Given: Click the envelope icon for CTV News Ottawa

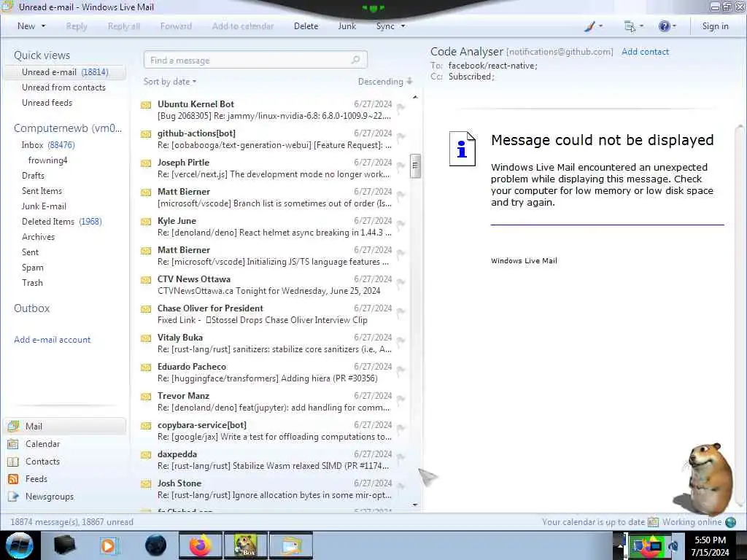Looking at the screenshot, I should (146, 280).
